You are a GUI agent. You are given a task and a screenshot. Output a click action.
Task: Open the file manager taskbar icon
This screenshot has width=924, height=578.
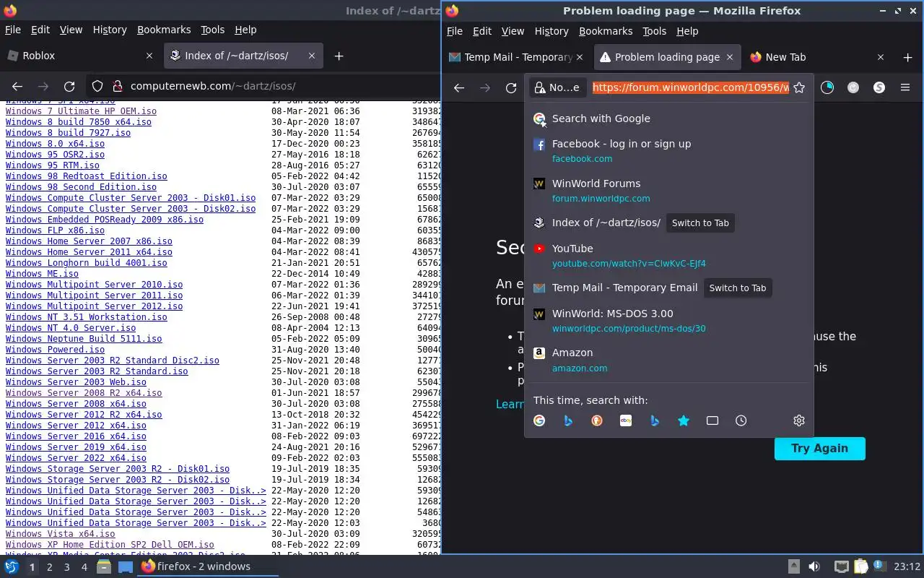[104, 567]
